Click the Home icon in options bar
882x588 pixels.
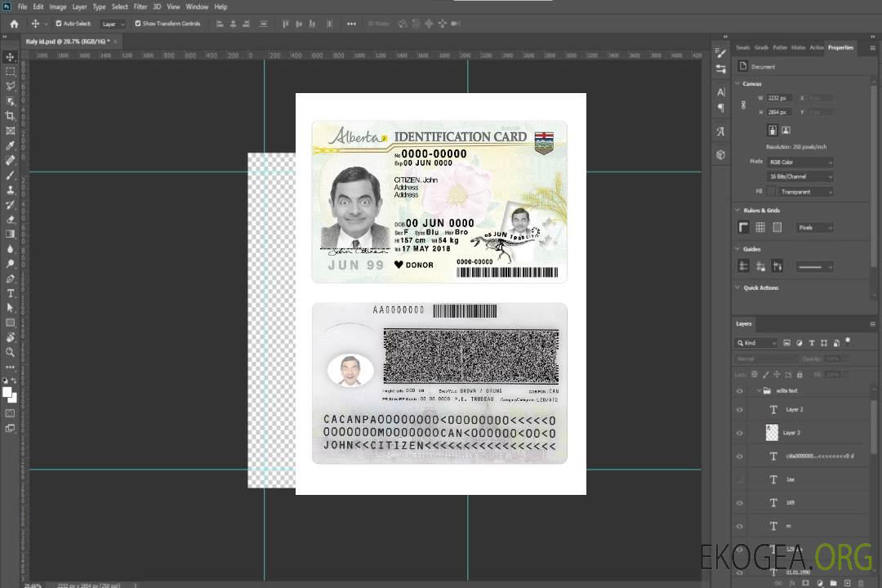click(x=14, y=24)
